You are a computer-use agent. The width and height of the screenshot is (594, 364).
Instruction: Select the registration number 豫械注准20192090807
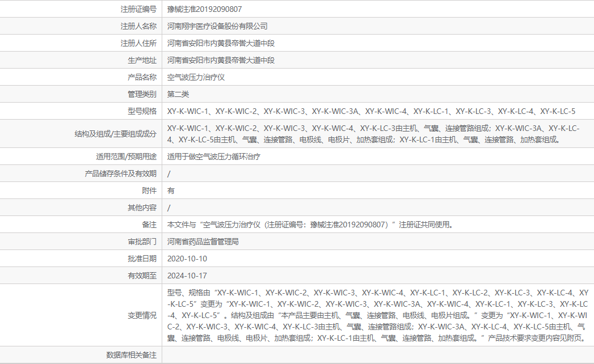(204, 9)
